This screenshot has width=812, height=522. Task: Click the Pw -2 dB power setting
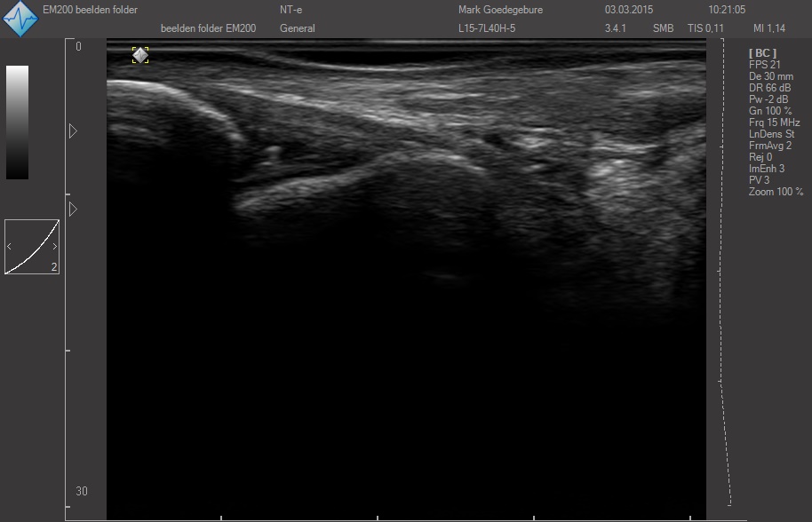click(768, 99)
